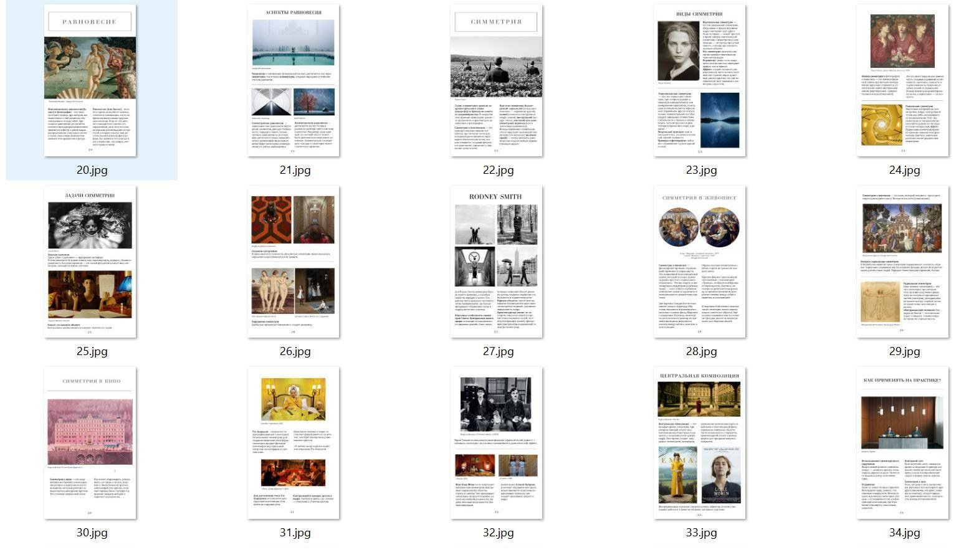Select the 21.jpg page thumbnail
The height and width of the screenshot is (560, 974).
[294, 80]
